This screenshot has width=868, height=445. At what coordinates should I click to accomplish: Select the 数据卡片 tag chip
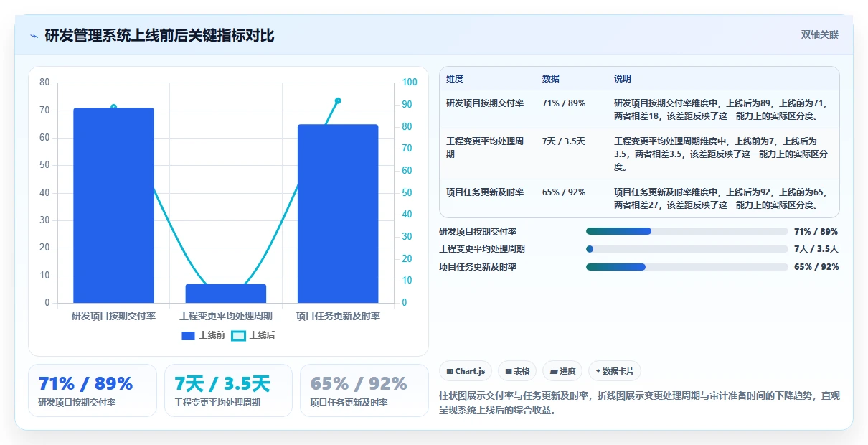coord(615,371)
